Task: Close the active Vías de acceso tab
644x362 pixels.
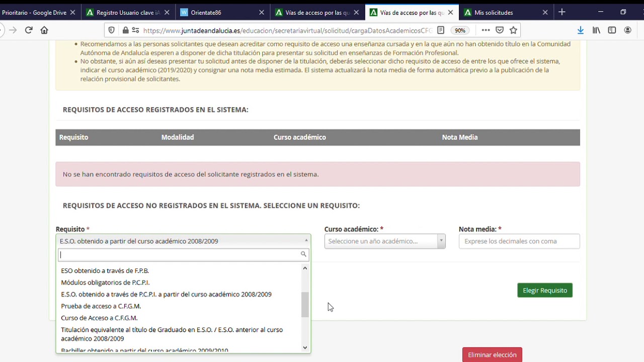Action: pos(450,13)
